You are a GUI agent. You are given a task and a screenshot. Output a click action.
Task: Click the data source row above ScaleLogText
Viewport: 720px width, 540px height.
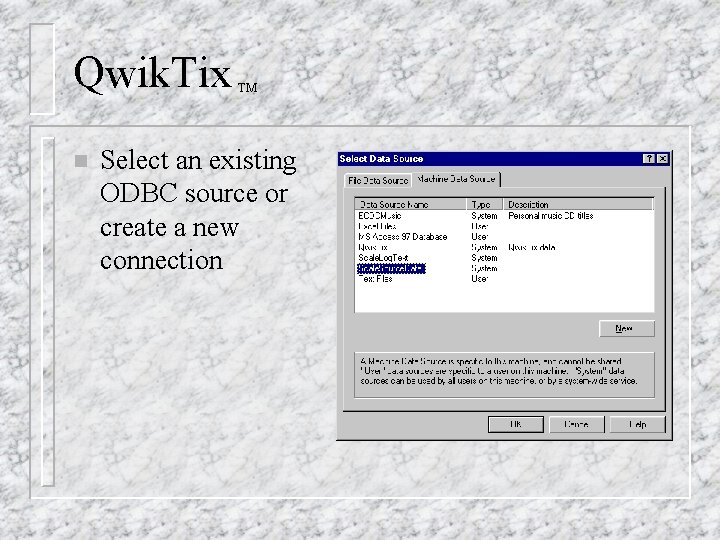[504, 248]
